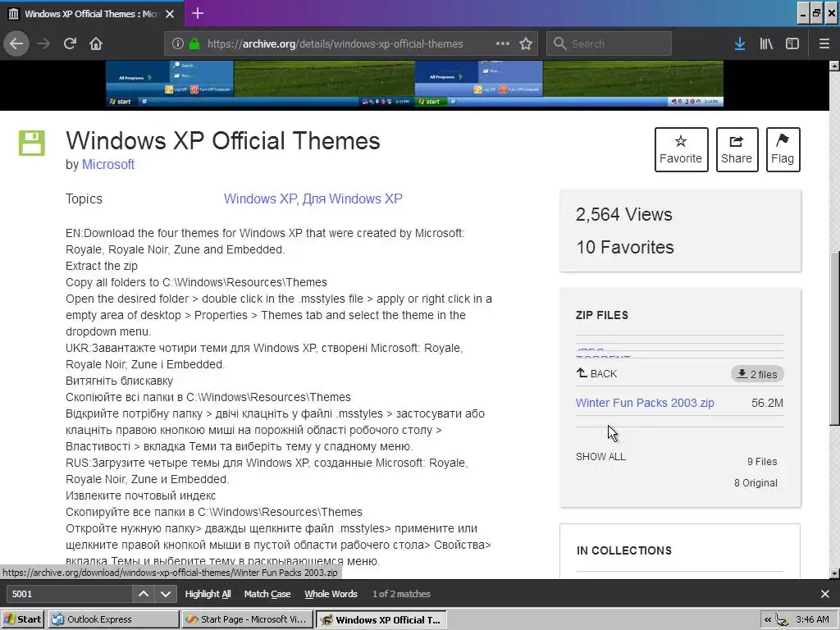Reload the current page

click(70, 43)
